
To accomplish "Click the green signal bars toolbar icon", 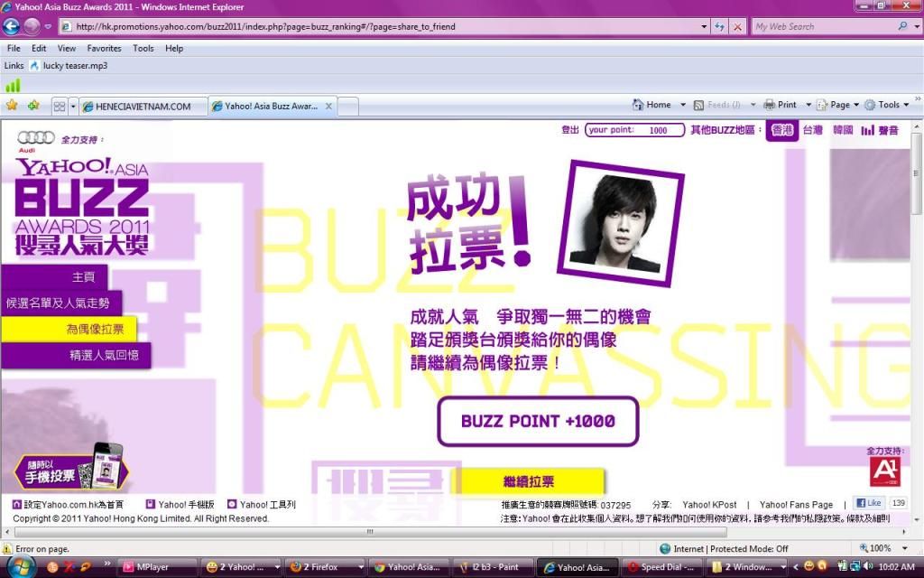I will 13,86.
